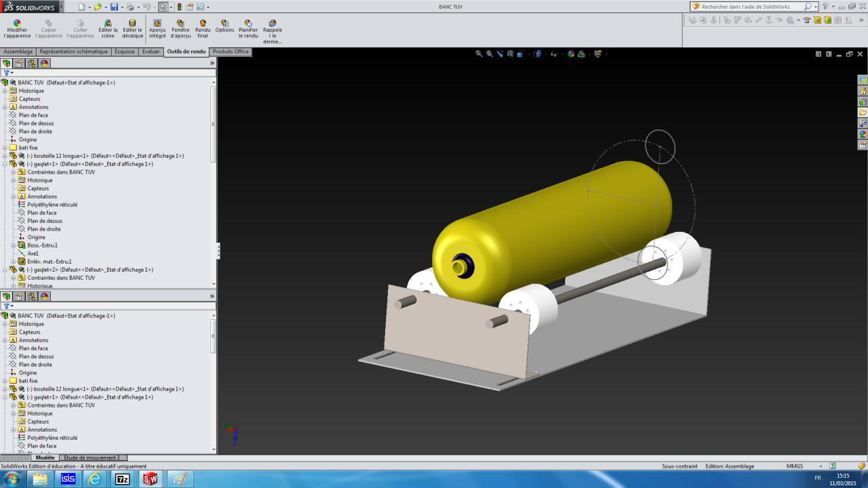Select Polyéthylène réticulé material in upper tree
This screenshot has height=488, width=868.
click(x=52, y=205)
